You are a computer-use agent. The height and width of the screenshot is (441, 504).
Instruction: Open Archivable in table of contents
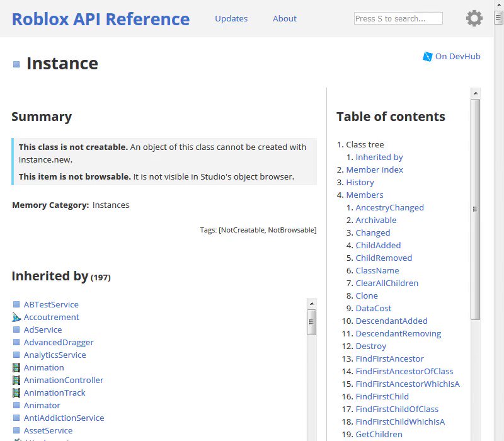(x=375, y=220)
